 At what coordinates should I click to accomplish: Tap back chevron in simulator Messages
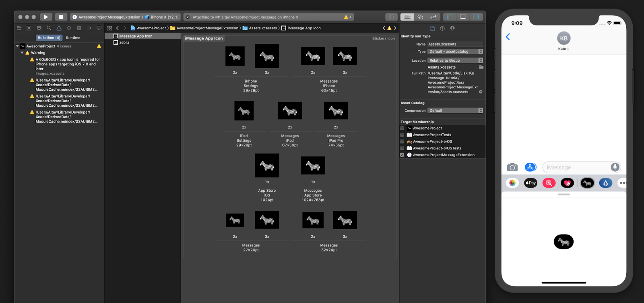[508, 37]
